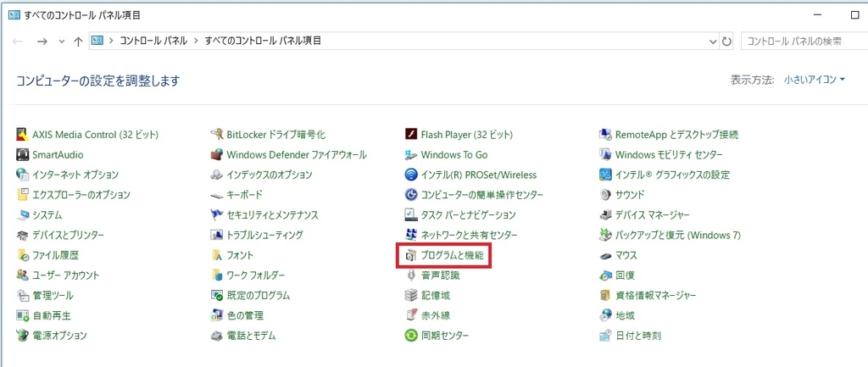
Task: Open タスク バーとナビゲーション link
Action: (468, 214)
